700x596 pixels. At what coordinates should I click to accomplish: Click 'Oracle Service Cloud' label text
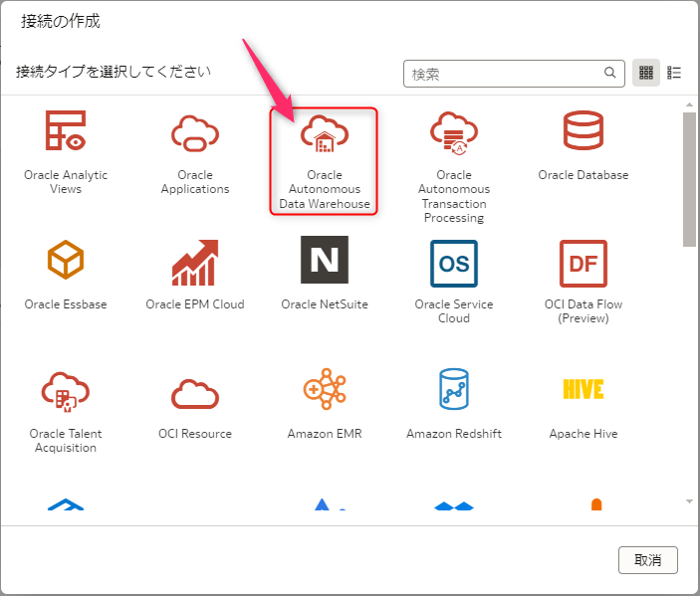tap(454, 311)
